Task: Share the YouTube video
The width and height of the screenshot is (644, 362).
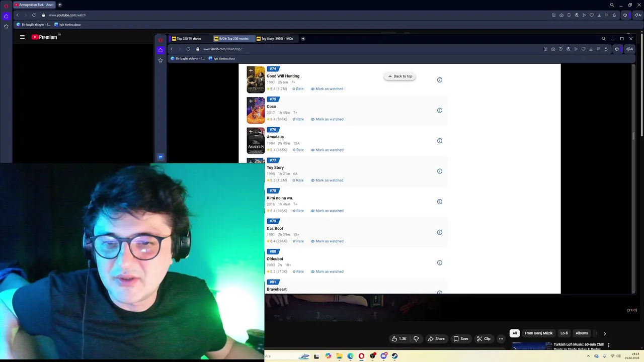Action: coord(436,339)
